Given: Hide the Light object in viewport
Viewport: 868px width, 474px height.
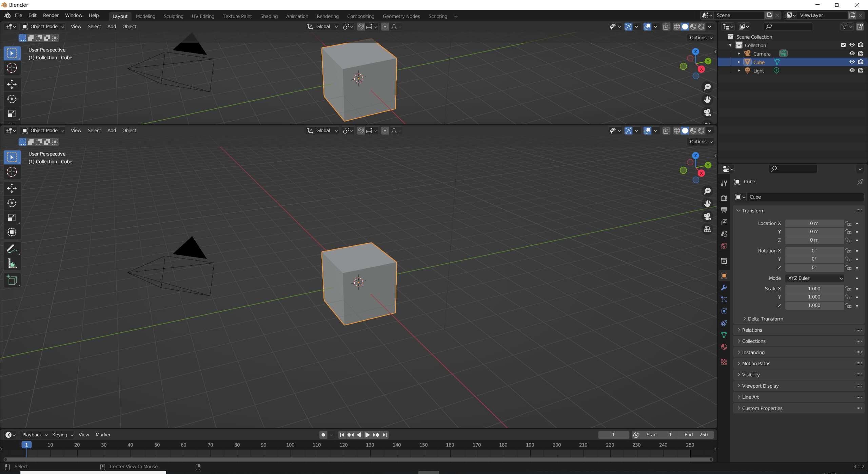Looking at the screenshot, I should point(852,70).
